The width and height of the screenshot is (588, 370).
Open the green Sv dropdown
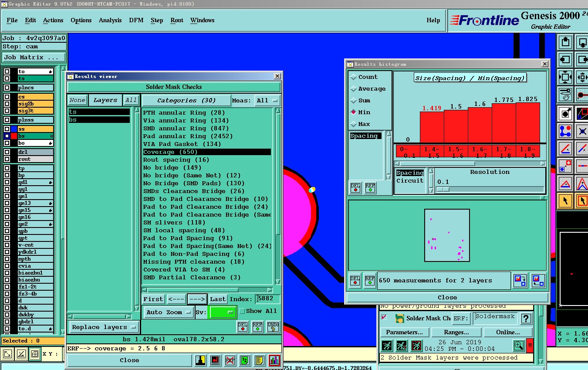pyautogui.click(x=222, y=312)
